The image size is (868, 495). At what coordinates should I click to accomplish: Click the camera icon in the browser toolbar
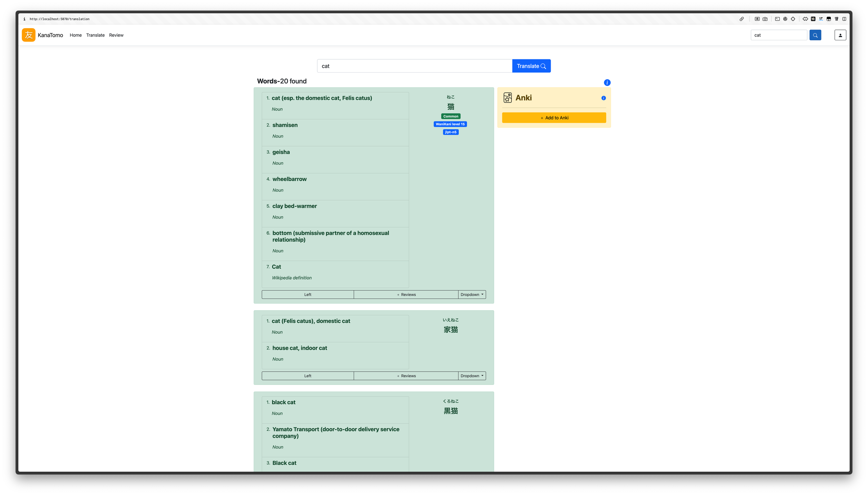point(765,19)
